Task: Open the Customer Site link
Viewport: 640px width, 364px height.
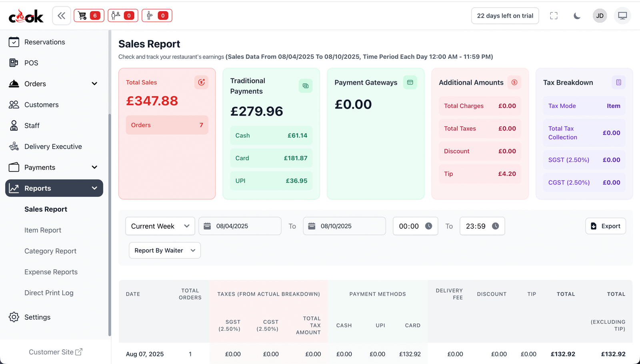Action: (55, 352)
